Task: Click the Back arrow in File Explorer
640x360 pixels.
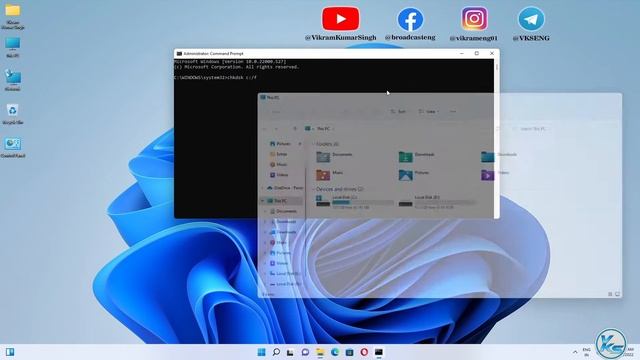Action: (264, 129)
